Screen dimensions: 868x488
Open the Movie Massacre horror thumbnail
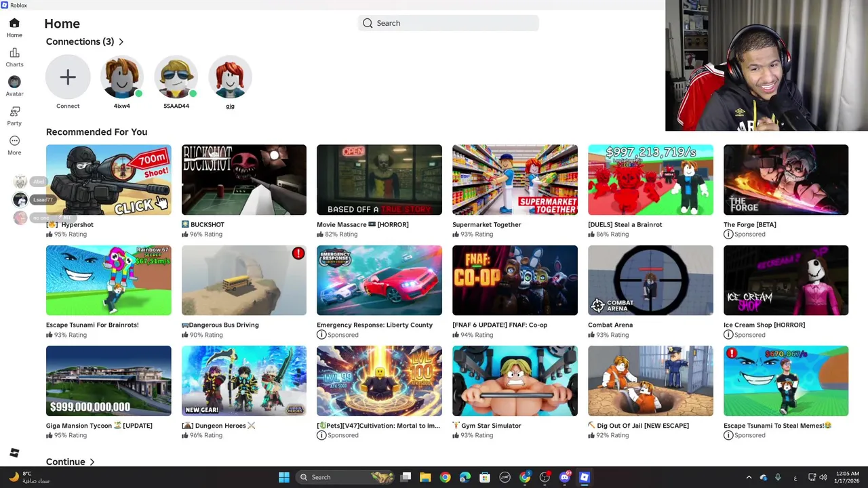point(379,180)
